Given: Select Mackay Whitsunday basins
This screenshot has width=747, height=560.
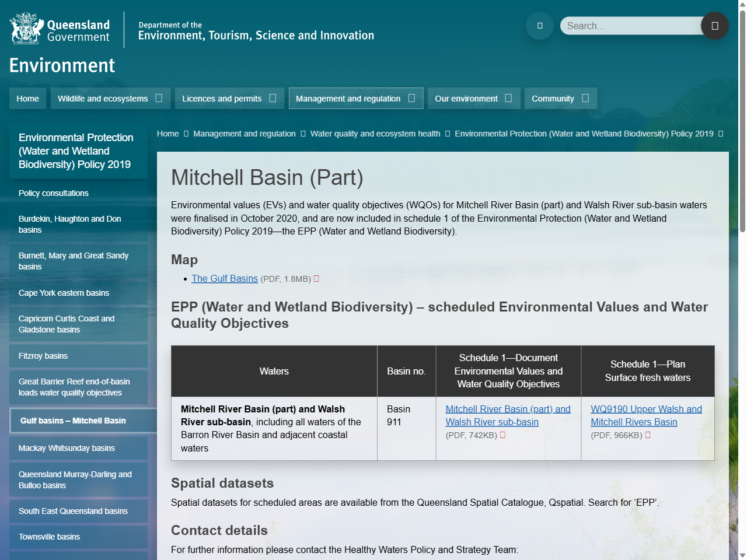Looking at the screenshot, I should (x=78, y=448).
